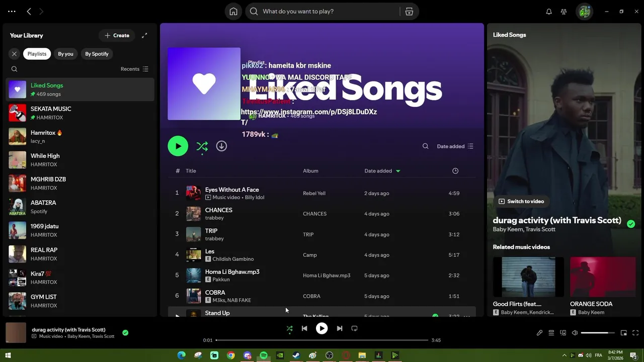Viewport: 644px width, 362px height.
Task: Select Liked Songs in the library
Action: click(80, 89)
